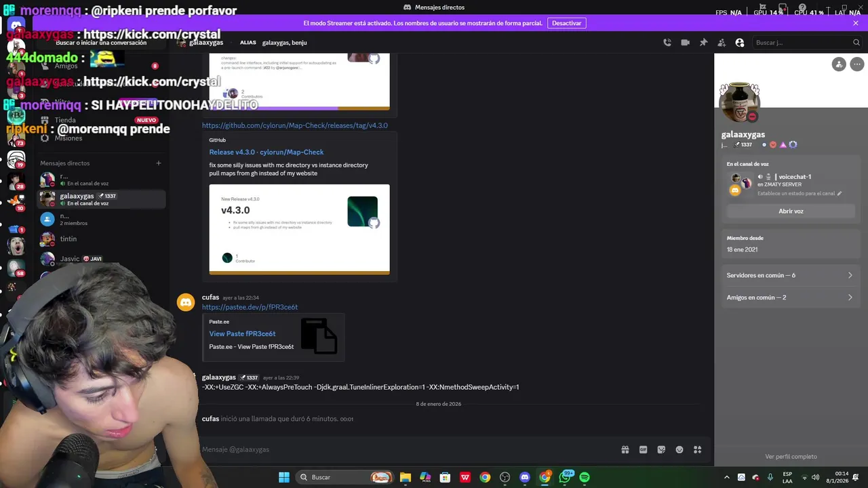The height and width of the screenshot is (488, 868).
Task: Click the Windows taskbar 'Buscar' search box
Action: (346, 477)
